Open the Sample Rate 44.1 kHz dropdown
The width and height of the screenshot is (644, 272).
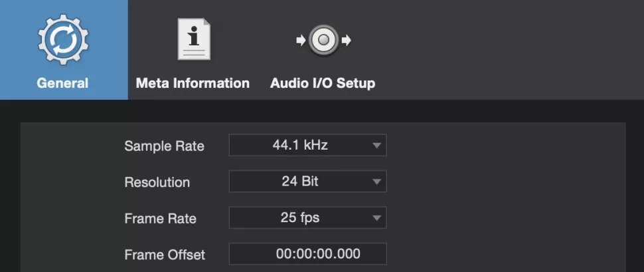coord(300,145)
